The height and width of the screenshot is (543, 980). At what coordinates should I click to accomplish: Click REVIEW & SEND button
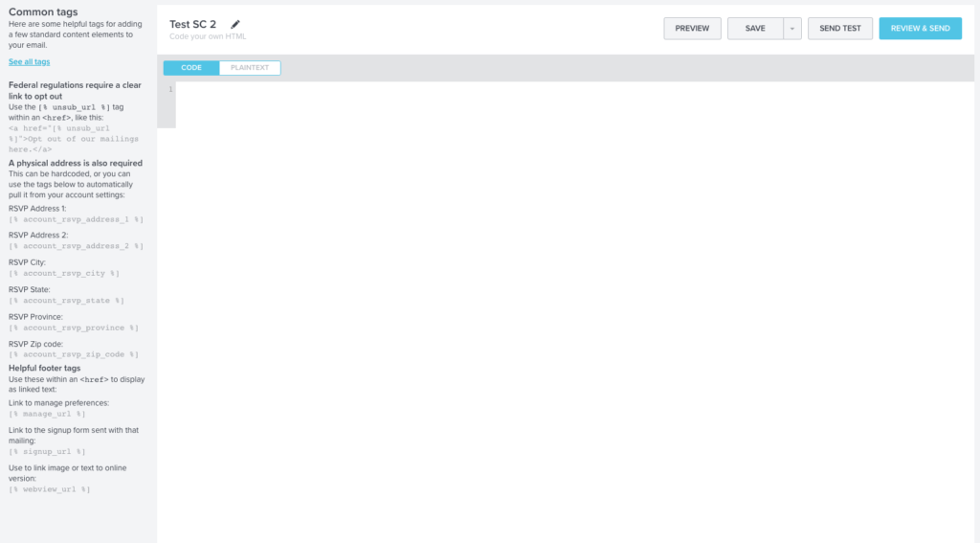tap(920, 28)
